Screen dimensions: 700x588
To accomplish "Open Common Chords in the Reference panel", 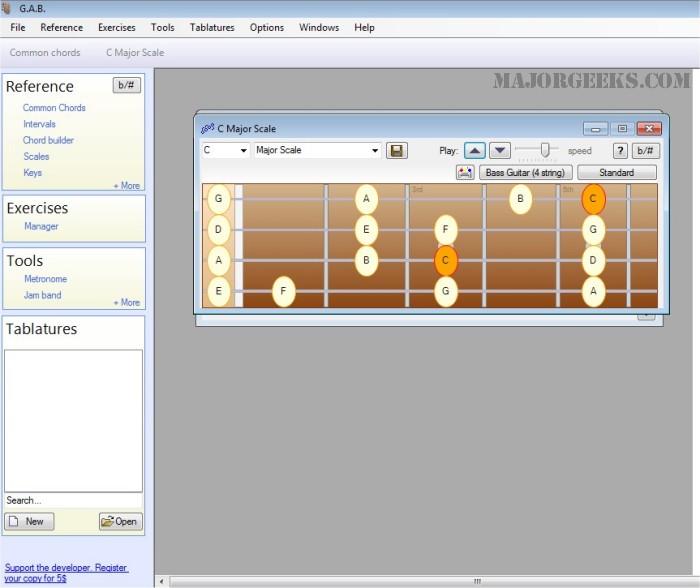I will [54, 108].
